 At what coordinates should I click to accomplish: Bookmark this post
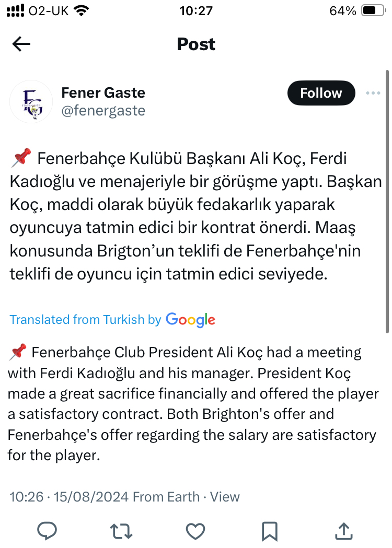point(270,531)
